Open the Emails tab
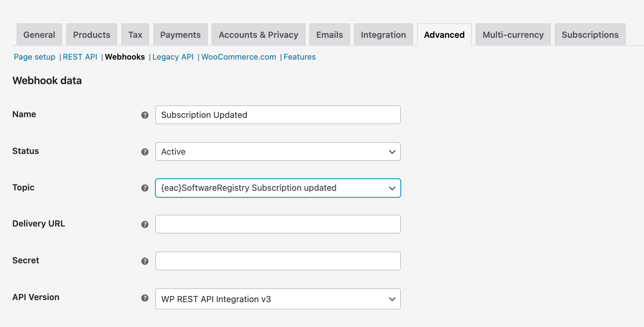This screenshot has height=327, width=644. (x=329, y=34)
